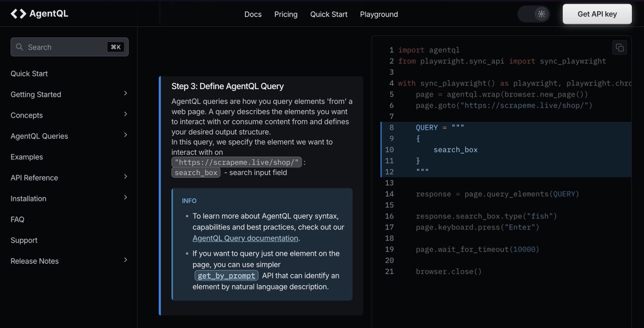Click the search_box inline code in the description
The image size is (644, 328).
(x=196, y=172)
